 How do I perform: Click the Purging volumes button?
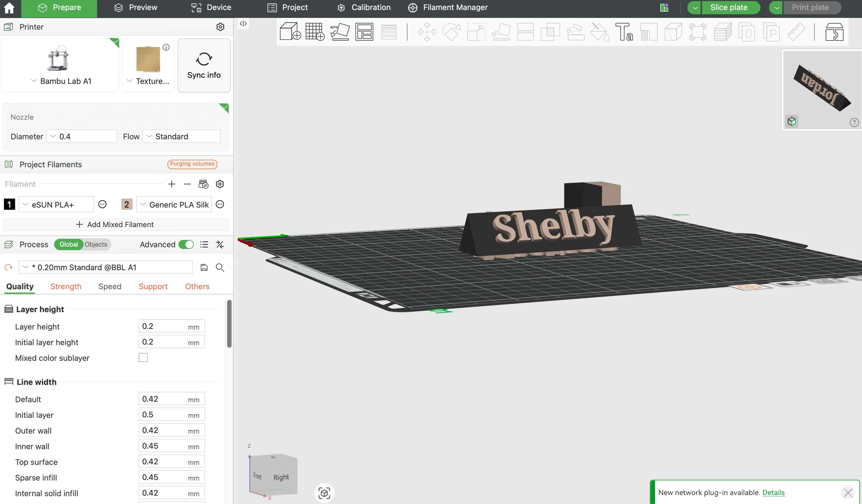(192, 164)
